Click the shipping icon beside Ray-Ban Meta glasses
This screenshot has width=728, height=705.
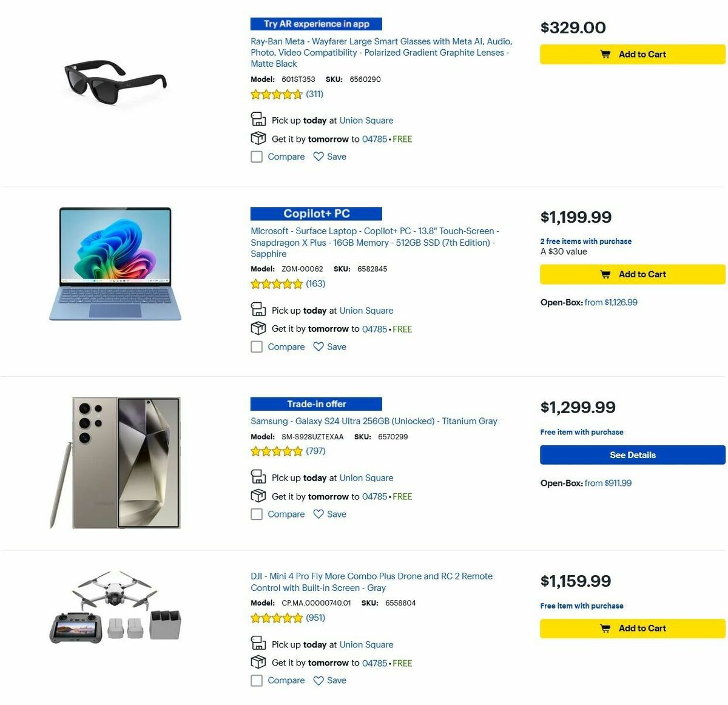pyautogui.click(x=258, y=138)
